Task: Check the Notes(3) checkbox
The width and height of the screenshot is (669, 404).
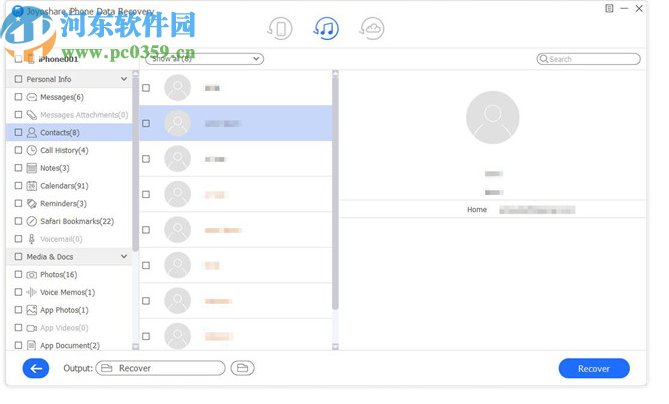Action: 18,168
